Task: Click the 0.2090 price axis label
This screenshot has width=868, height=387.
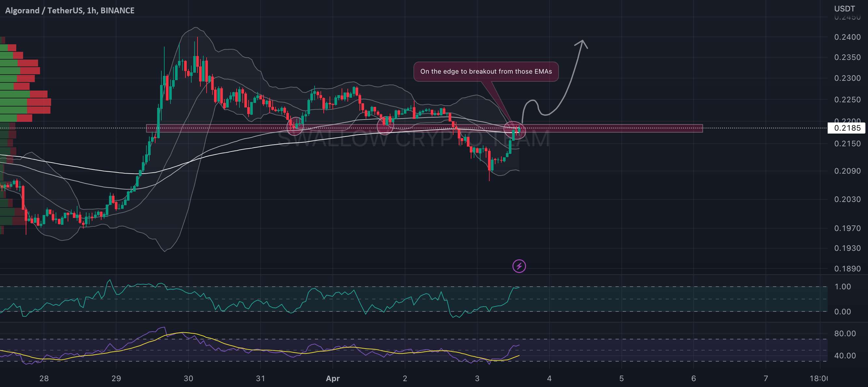Action: coord(847,171)
